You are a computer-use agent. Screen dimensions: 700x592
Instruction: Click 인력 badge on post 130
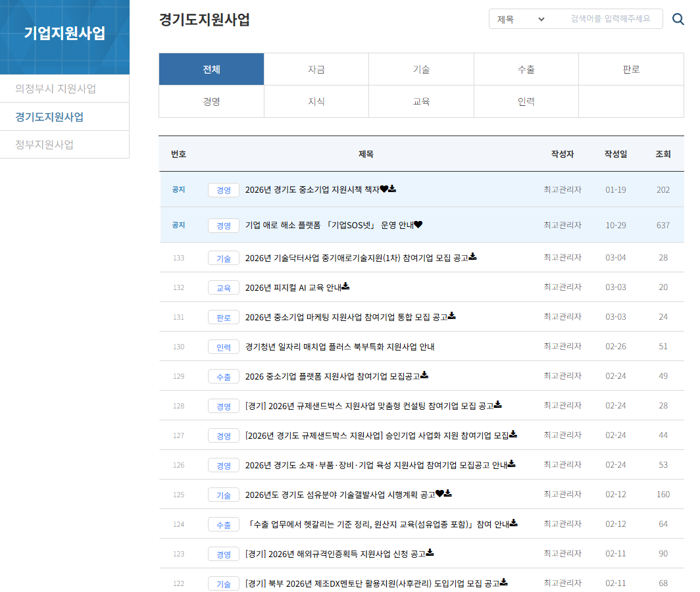coord(224,347)
